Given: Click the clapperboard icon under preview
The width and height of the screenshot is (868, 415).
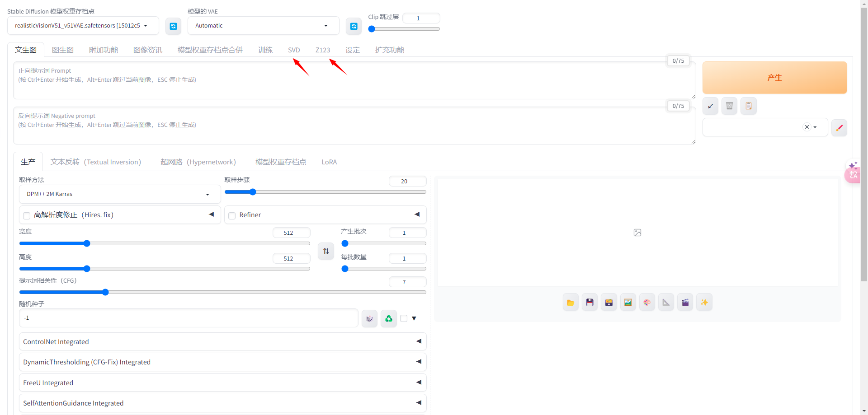Looking at the screenshot, I should 685,303.
